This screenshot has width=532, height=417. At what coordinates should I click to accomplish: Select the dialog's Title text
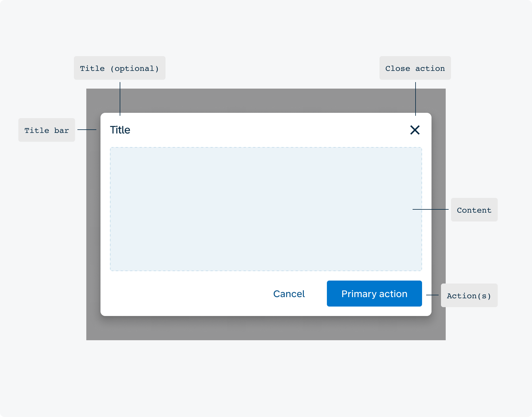(120, 130)
